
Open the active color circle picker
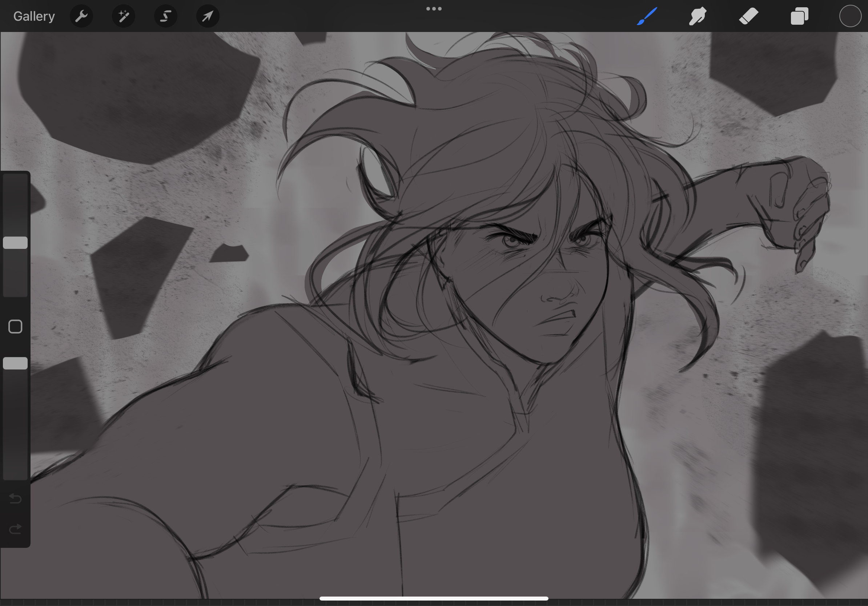pos(850,16)
